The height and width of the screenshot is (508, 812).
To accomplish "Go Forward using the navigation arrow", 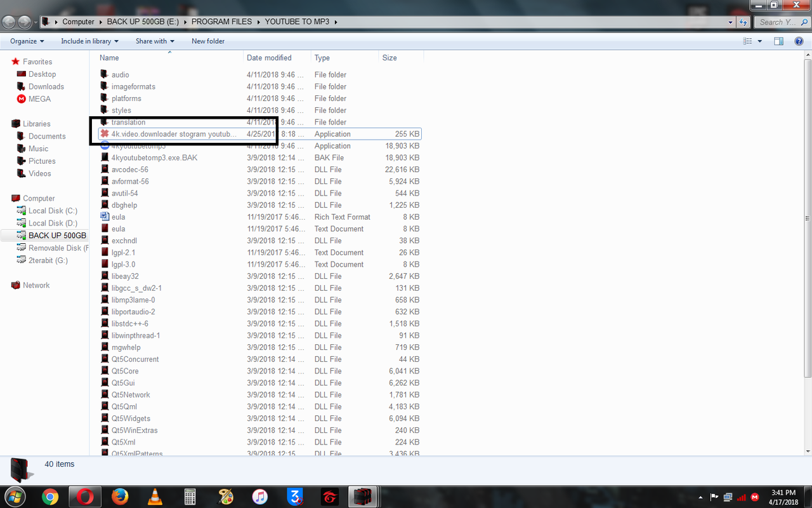I will [x=25, y=22].
